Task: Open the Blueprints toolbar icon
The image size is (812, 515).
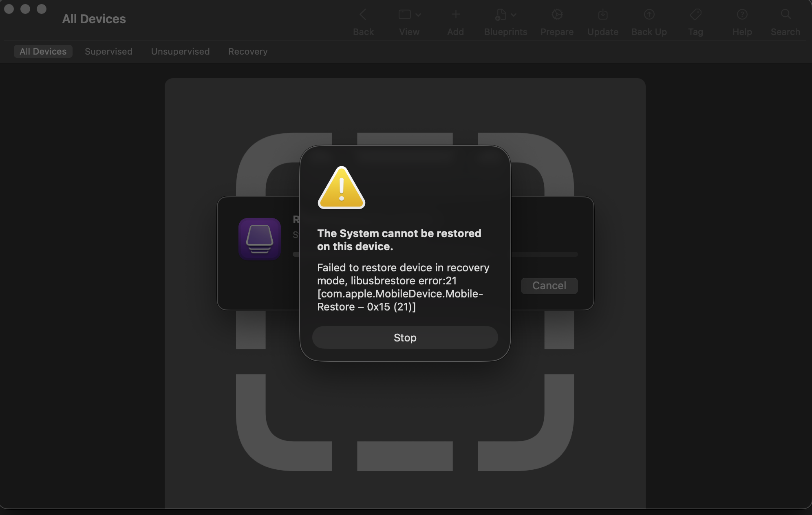Action: (x=501, y=15)
